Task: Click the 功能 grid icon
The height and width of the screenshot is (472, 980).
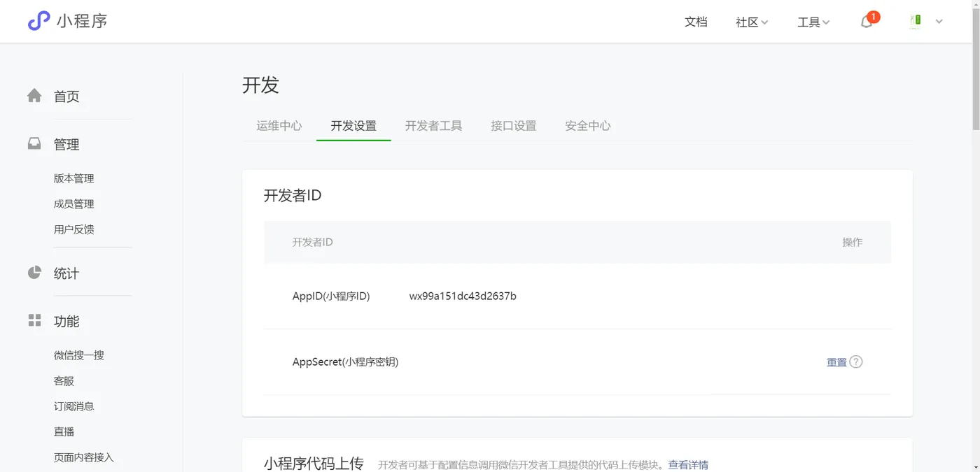Action: [x=34, y=320]
